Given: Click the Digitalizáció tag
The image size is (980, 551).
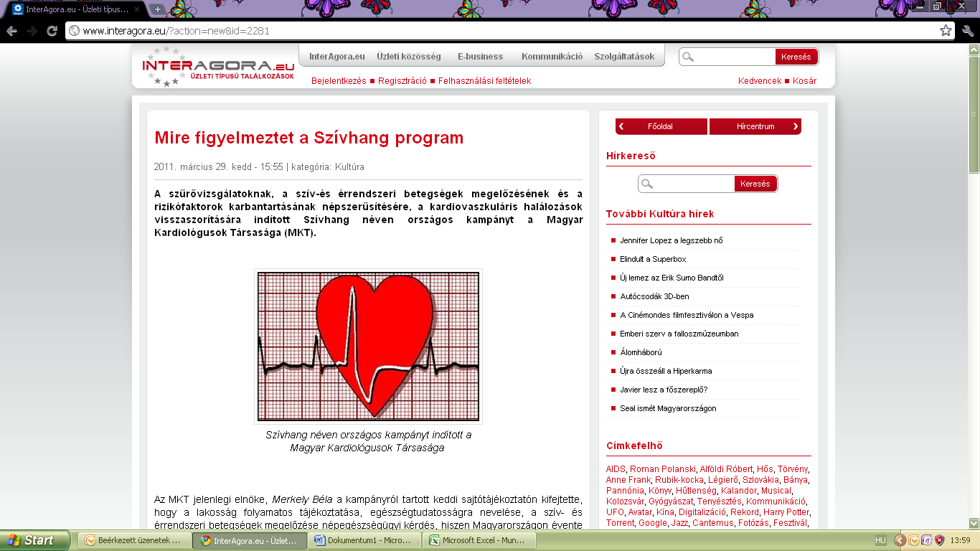Looking at the screenshot, I should pos(702,512).
